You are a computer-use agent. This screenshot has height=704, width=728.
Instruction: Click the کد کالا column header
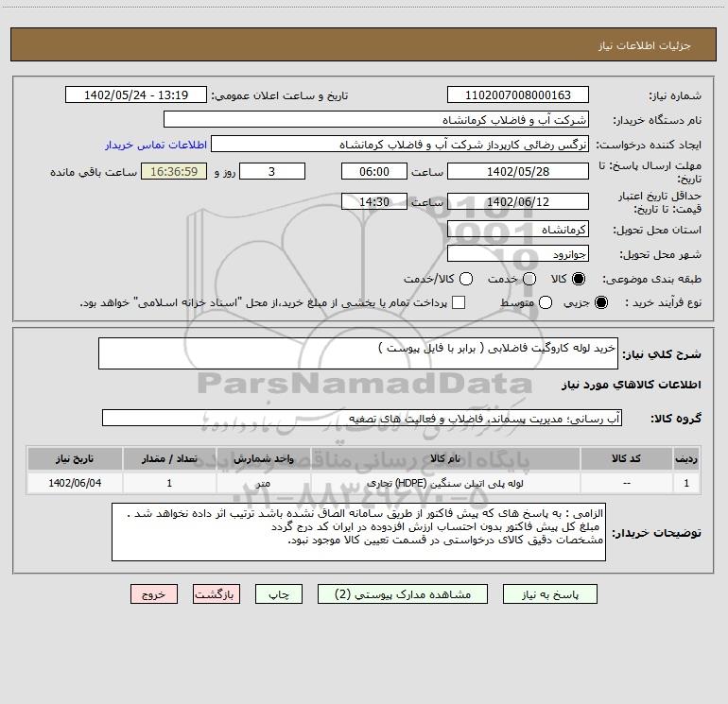(x=626, y=458)
